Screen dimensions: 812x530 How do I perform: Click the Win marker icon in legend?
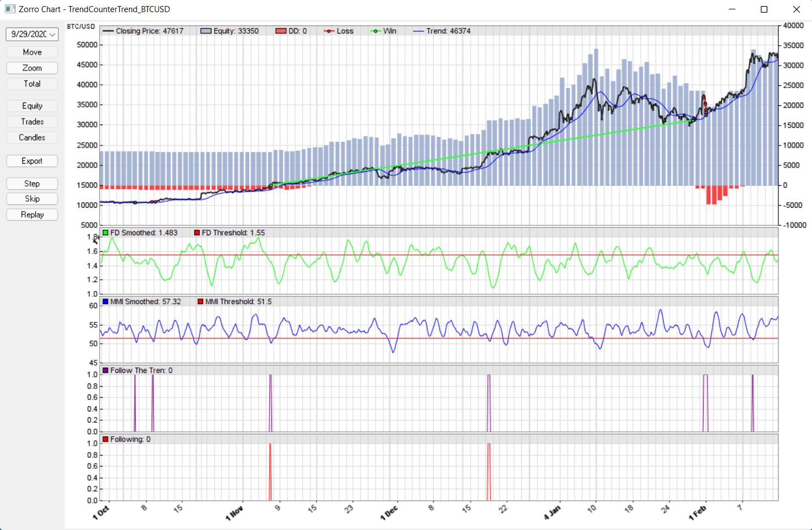tap(376, 31)
